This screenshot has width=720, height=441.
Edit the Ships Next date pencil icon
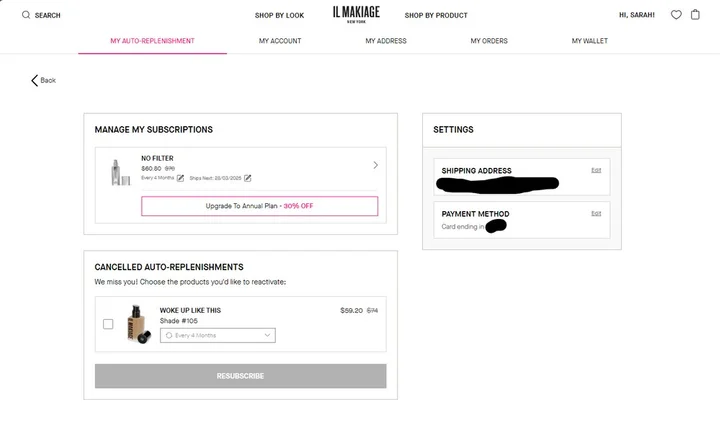click(248, 178)
